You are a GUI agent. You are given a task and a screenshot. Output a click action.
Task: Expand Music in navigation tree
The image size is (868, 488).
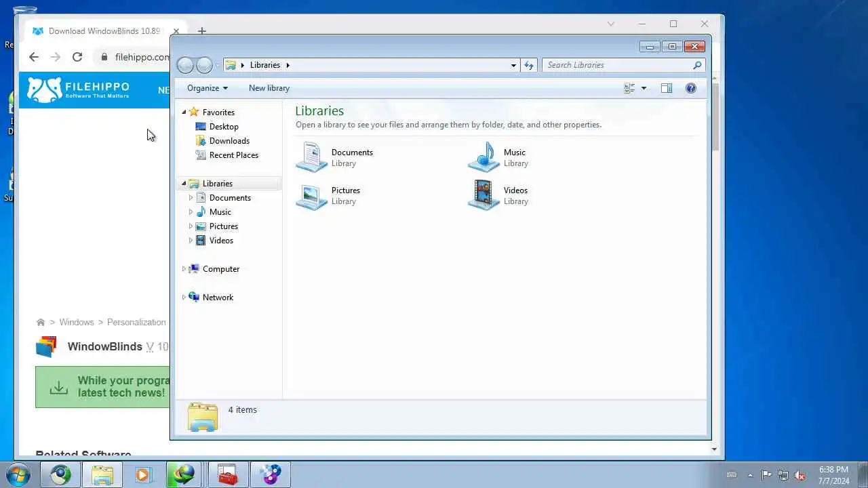click(x=191, y=212)
